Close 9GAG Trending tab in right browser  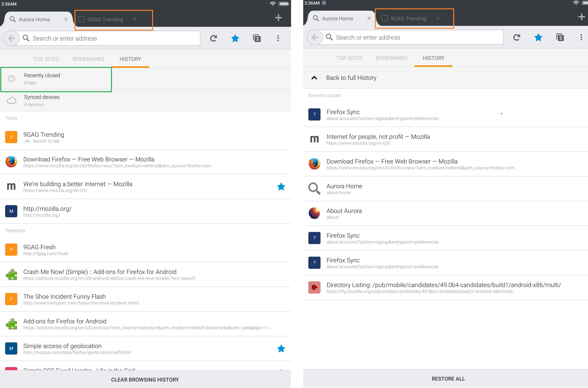click(438, 18)
